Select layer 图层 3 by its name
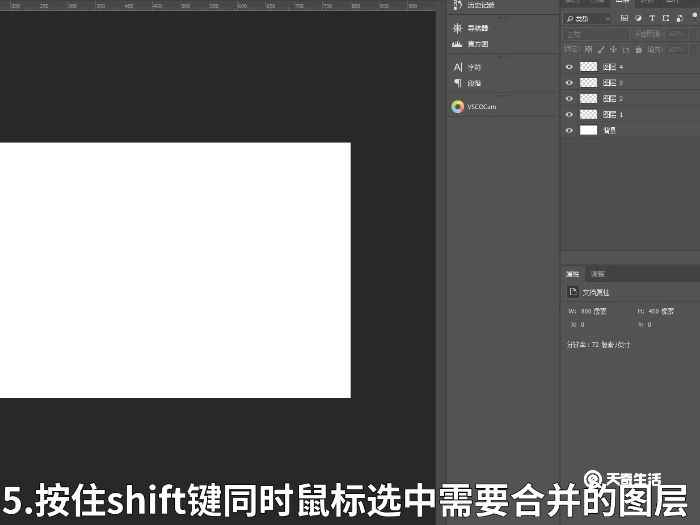This screenshot has width=700, height=525. pos(612,83)
